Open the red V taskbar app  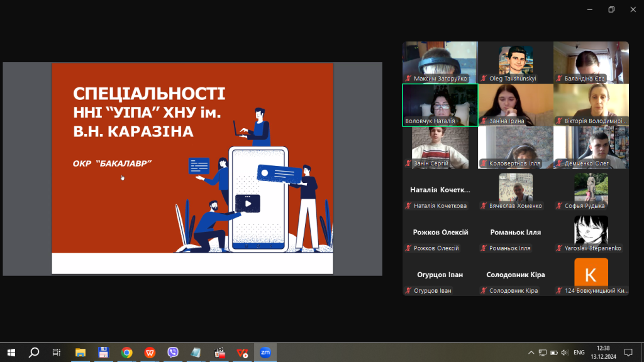(x=242, y=353)
